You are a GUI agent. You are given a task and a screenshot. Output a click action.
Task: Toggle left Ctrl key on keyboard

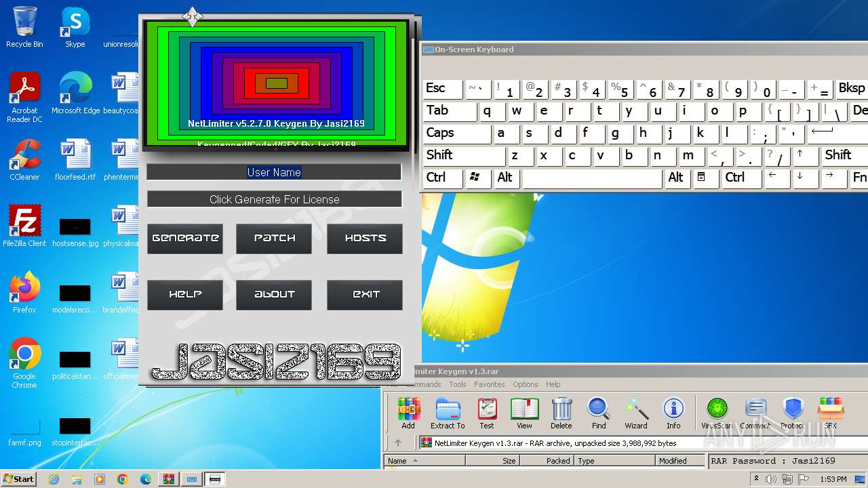pos(443,178)
